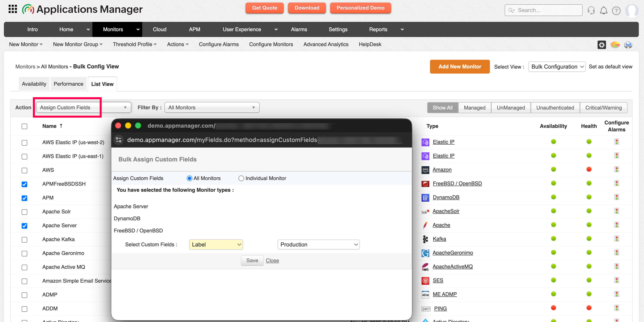Image resolution: width=644 pixels, height=322 pixels.
Task: Click the PING 24x7 type icon
Action: [426, 309]
